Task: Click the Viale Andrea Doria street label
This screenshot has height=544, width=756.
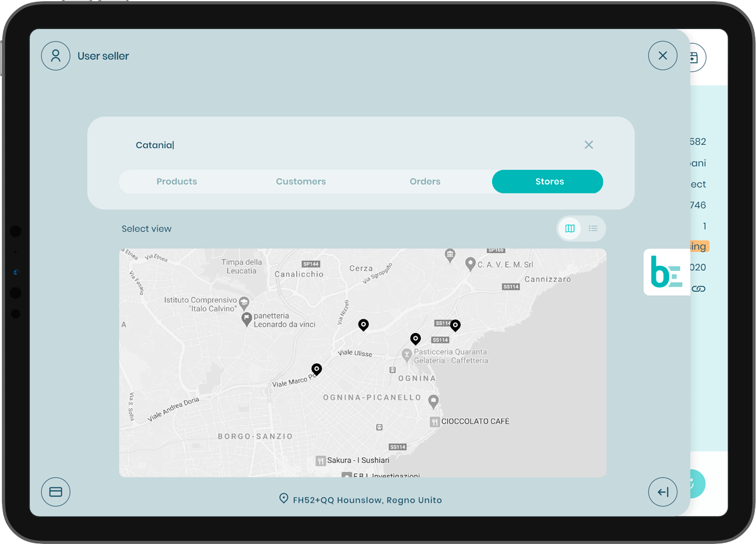Action: point(173,409)
